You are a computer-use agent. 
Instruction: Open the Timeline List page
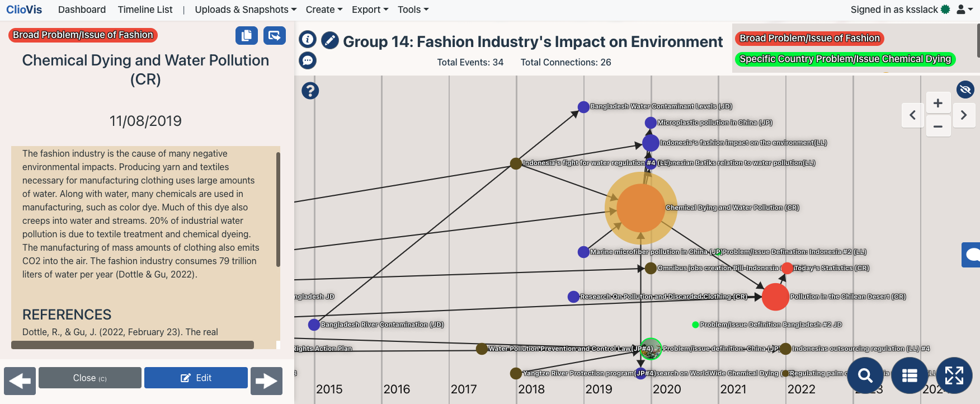click(x=145, y=10)
